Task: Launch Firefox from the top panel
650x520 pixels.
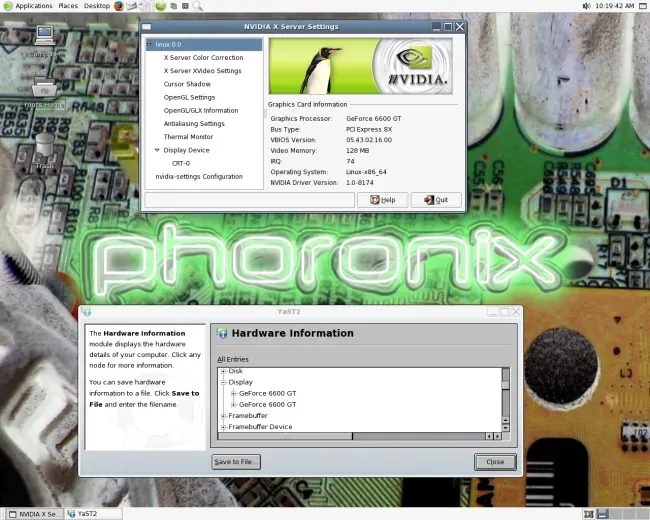Action: (x=119, y=6)
